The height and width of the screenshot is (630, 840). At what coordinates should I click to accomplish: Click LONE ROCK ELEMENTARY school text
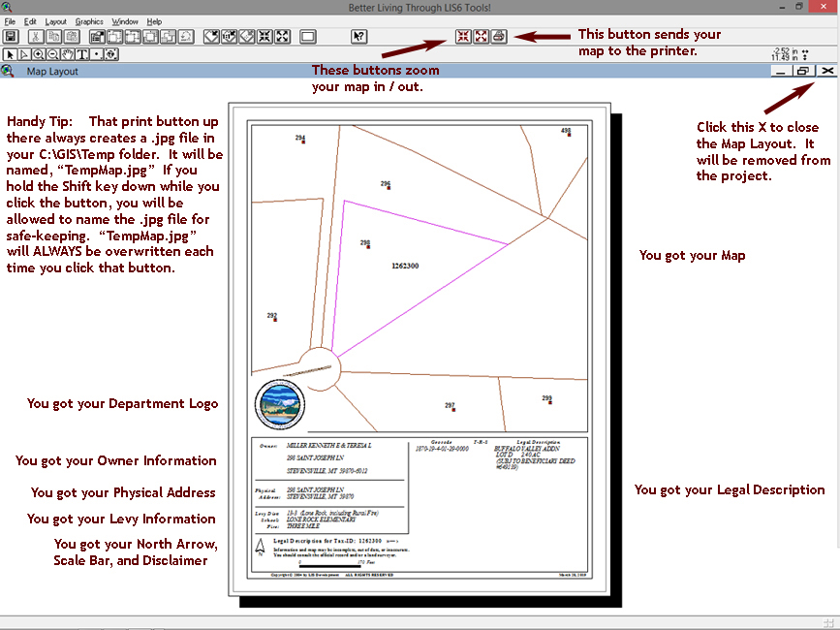[x=321, y=520]
